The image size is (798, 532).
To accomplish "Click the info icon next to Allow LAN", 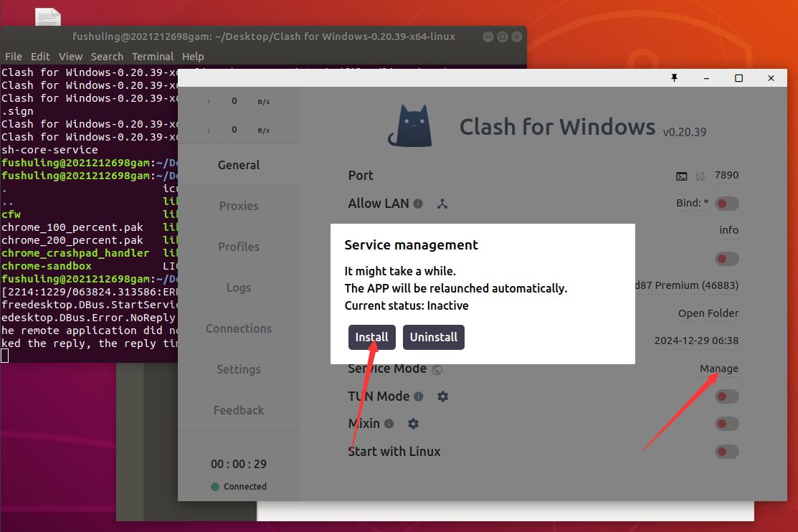I will pyautogui.click(x=418, y=204).
